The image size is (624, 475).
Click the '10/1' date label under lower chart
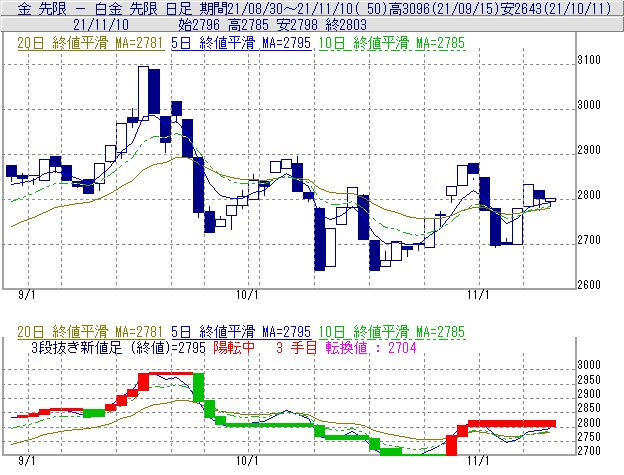[x=247, y=461]
